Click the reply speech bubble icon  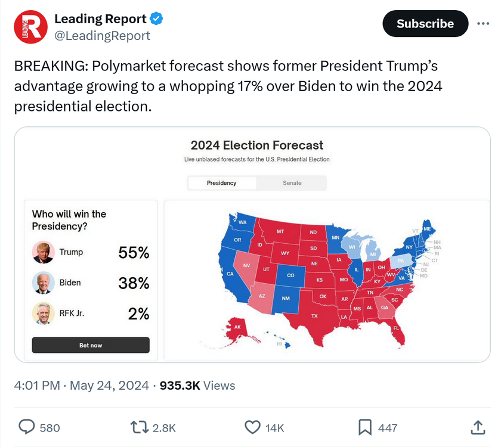(x=27, y=427)
